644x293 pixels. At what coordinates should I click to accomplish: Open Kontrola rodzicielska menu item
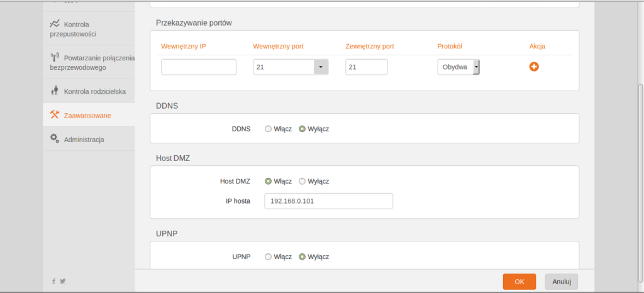pyautogui.click(x=94, y=91)
